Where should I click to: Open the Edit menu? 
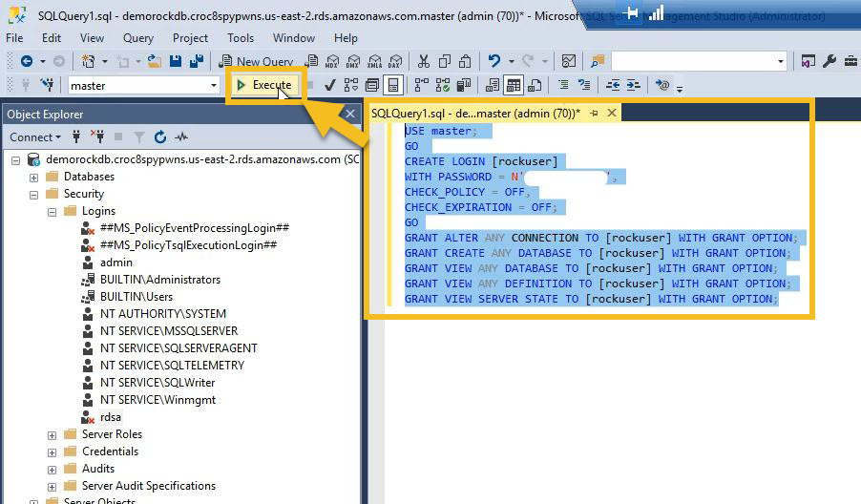point(51,38)
